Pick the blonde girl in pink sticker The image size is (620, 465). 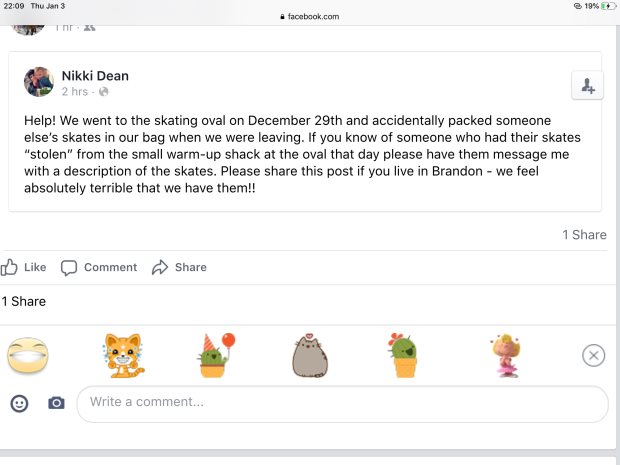505,355
